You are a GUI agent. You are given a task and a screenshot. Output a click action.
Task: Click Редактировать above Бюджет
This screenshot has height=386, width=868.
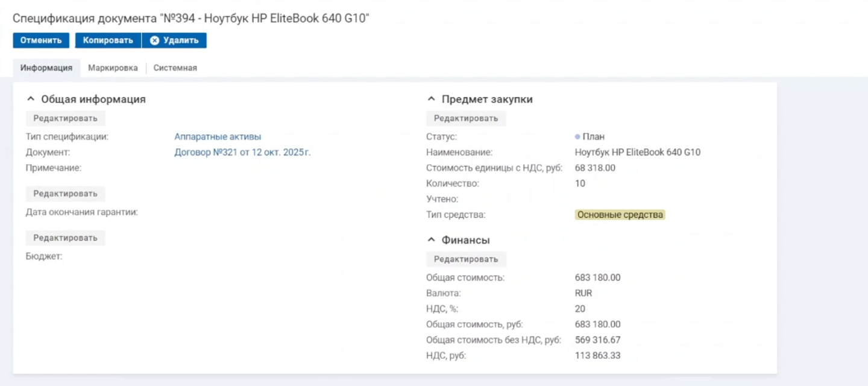tap(65, 238)
